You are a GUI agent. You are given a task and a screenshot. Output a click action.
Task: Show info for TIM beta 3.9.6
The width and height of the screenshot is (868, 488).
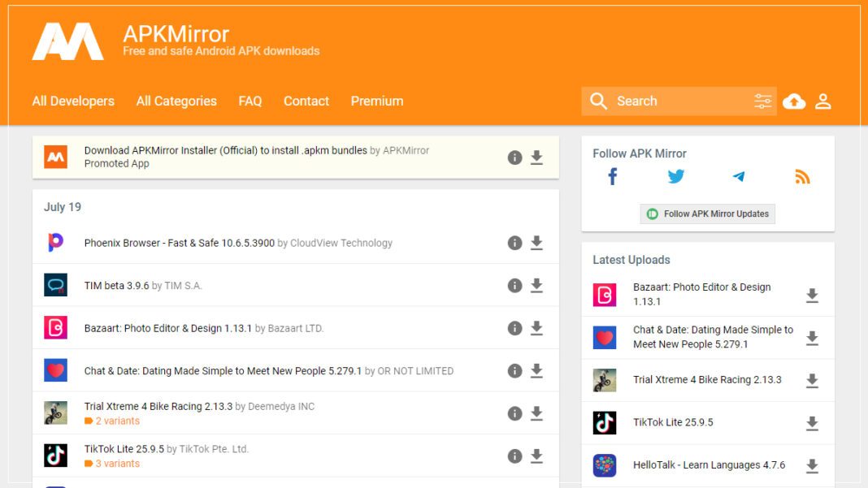click(x=514, y=286)
